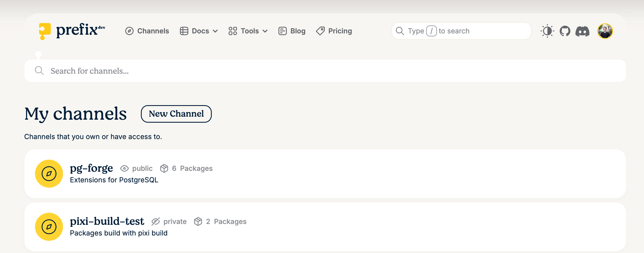Image resolution: width=644 pixels, height=253 pixels.
Task: Open the GitHub icon link
Action: 565,31
